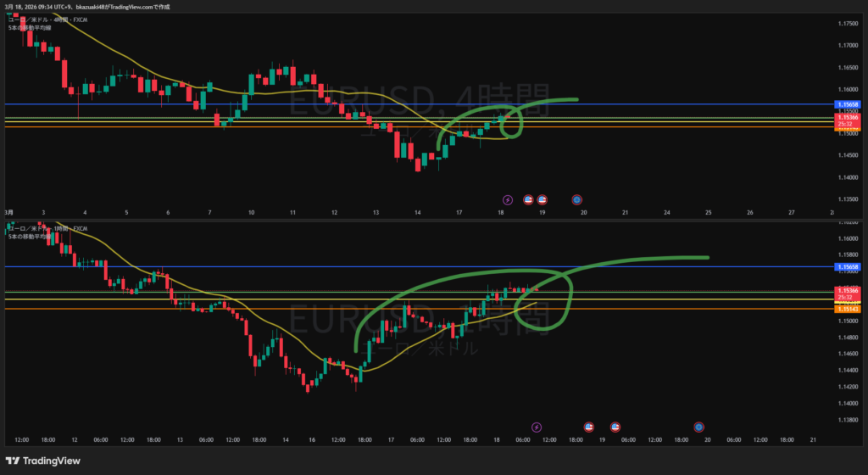
Task: Click the 4時間 symbol title of the upper chart
Action: pyautogui.click(x=40, y=19)
